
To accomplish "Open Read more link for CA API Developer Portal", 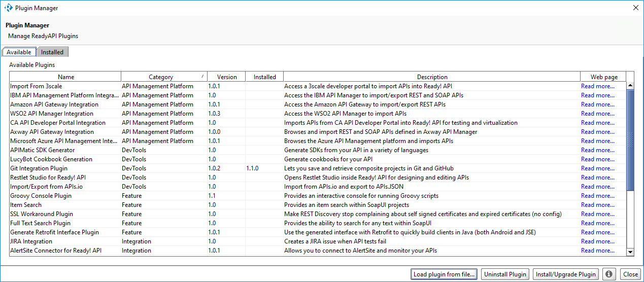I will pos(597,123).
